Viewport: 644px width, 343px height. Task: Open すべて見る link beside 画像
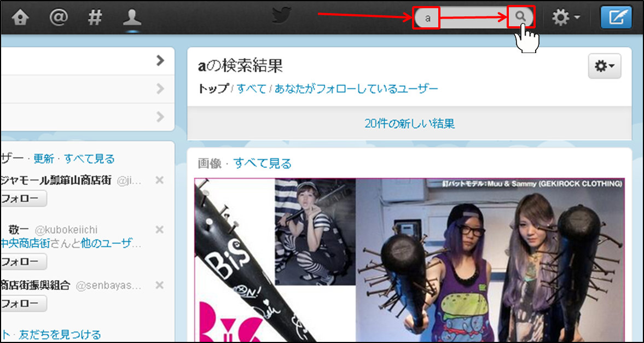coord(262,164)
